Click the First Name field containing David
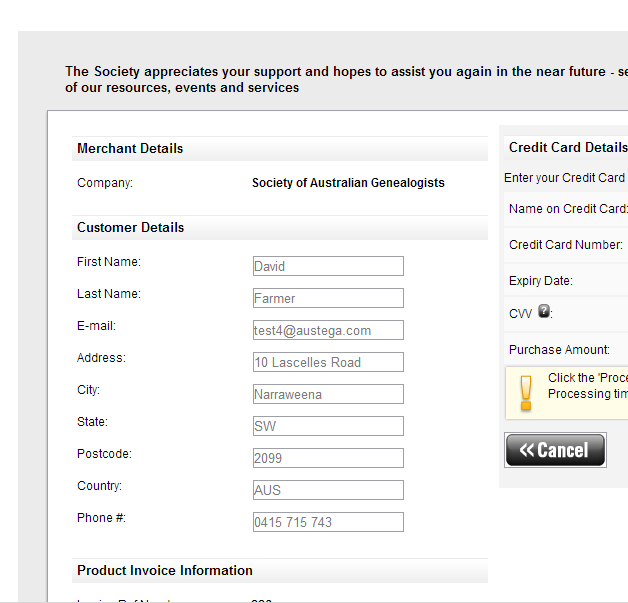This screenshot has height=603, width=628. (x=328, y=266)
